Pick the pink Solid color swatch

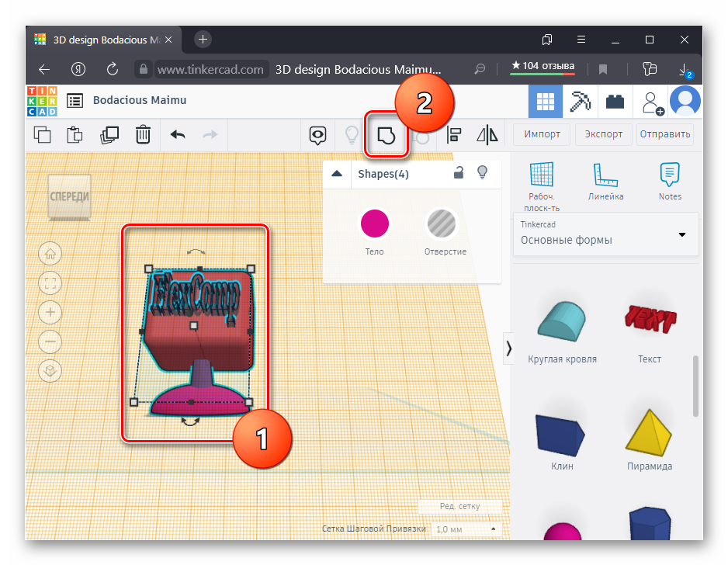click(374, 224)
